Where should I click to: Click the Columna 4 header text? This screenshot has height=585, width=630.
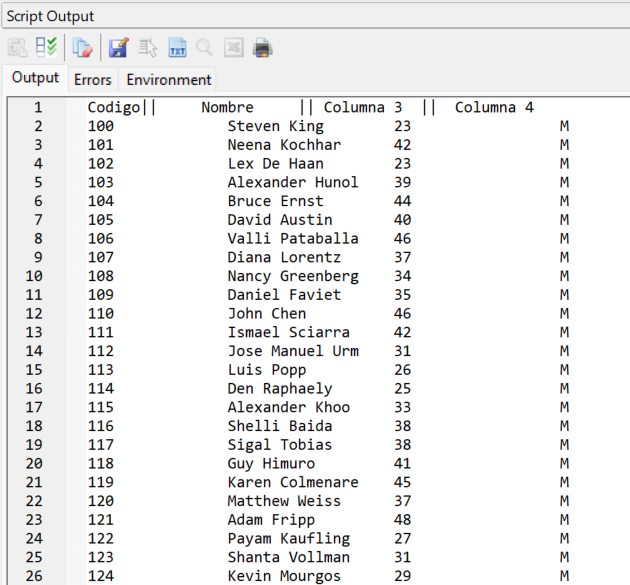(x=494, y=107)
